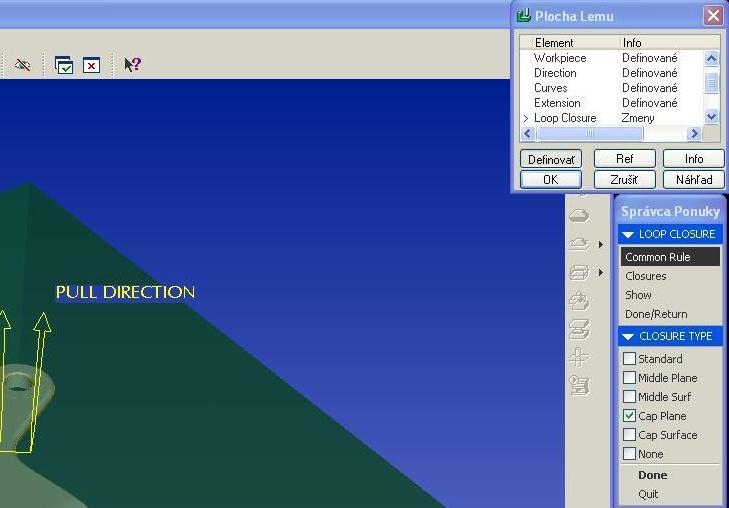
Task: Select the Curves element row
Action: tap(611, 88)
